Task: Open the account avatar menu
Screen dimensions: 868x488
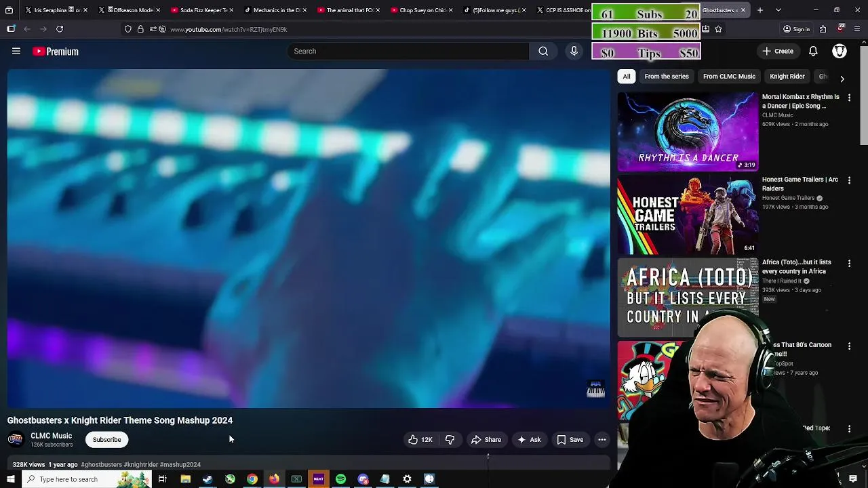Action: tap(840, 51)
